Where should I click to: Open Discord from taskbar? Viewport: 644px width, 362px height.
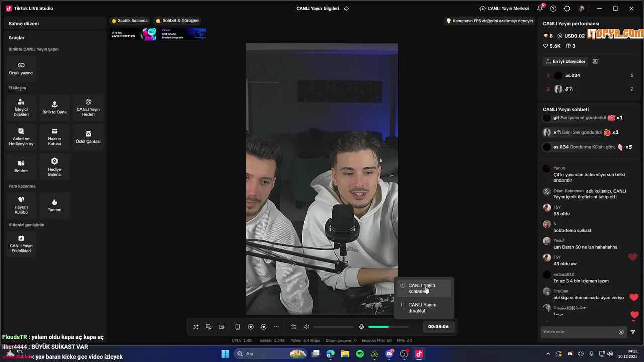tap(389, 354)
